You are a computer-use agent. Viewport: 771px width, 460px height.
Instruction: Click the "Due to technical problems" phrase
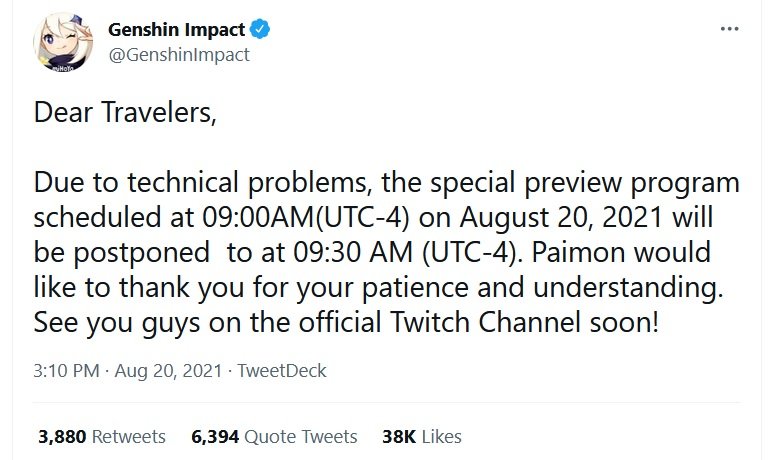[x=200, y=183]
